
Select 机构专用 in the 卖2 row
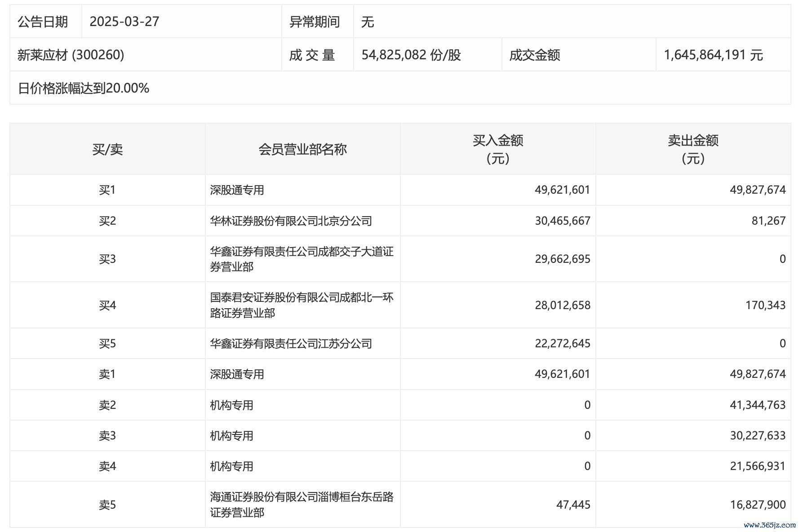231,405
